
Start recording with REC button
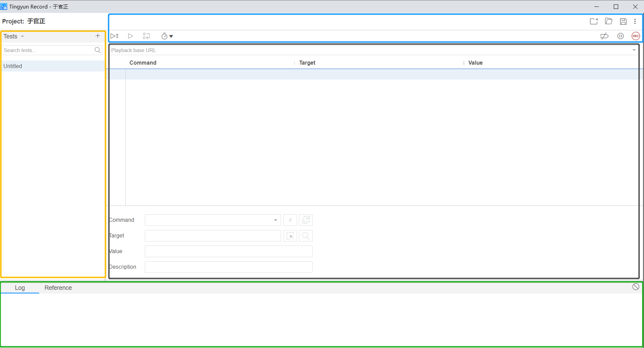click(x=636, y=36)
